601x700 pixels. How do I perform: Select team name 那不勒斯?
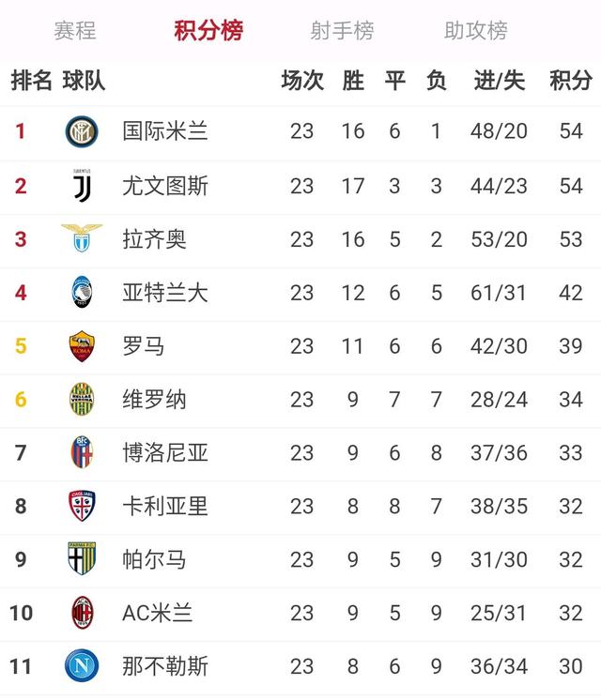[165, 666]
